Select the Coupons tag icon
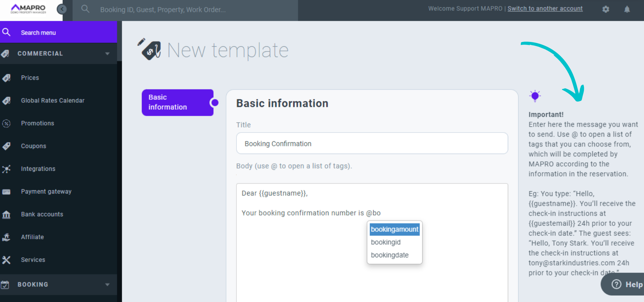This screenshot has height=302, width=644. 7,146
